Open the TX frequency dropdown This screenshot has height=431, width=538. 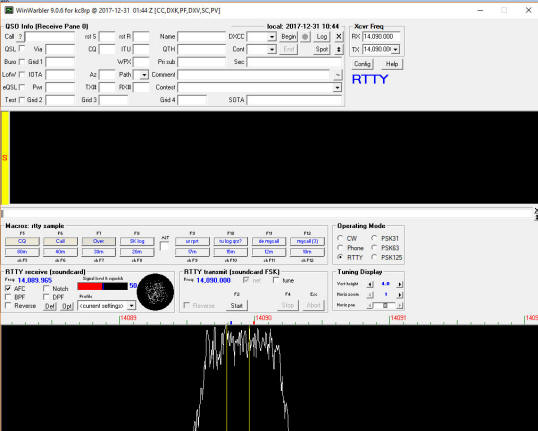[x=396, y=49]
